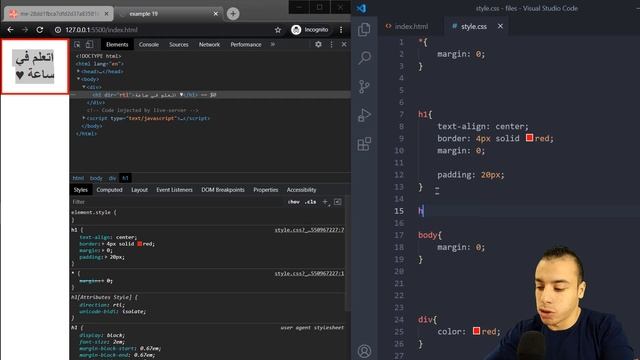
Task: Toggle computed styles sidebar icon
Action: [338, 202]
